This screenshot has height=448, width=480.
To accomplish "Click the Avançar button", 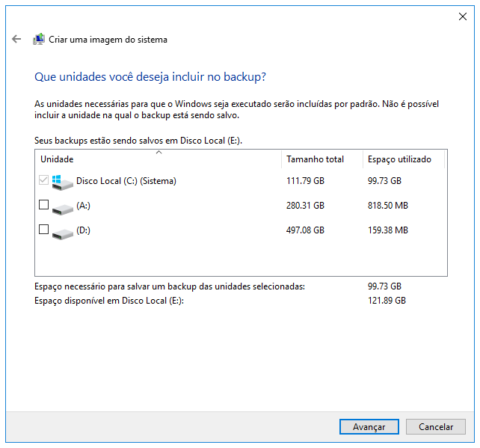I will point(369,426).
